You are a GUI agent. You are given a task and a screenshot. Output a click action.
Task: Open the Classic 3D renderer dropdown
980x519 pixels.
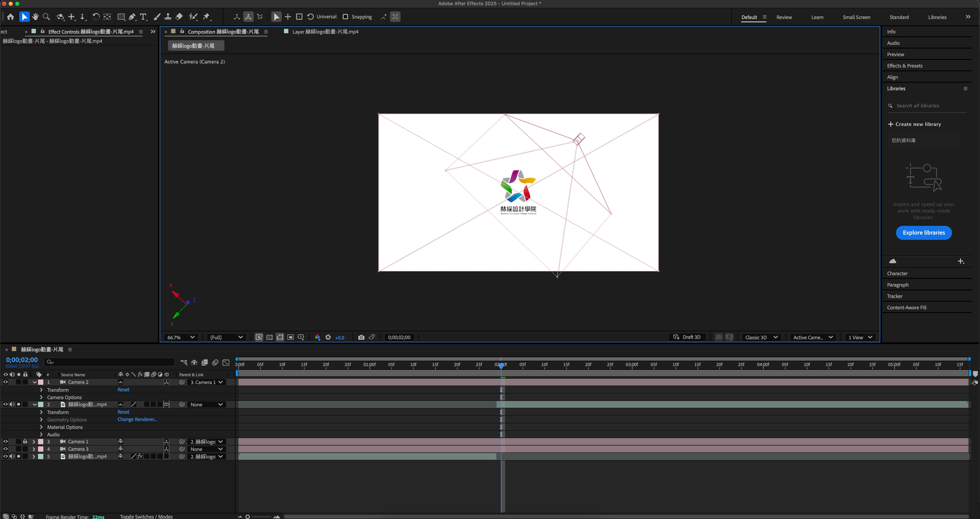pyautogui.click(x=761, y=337)
